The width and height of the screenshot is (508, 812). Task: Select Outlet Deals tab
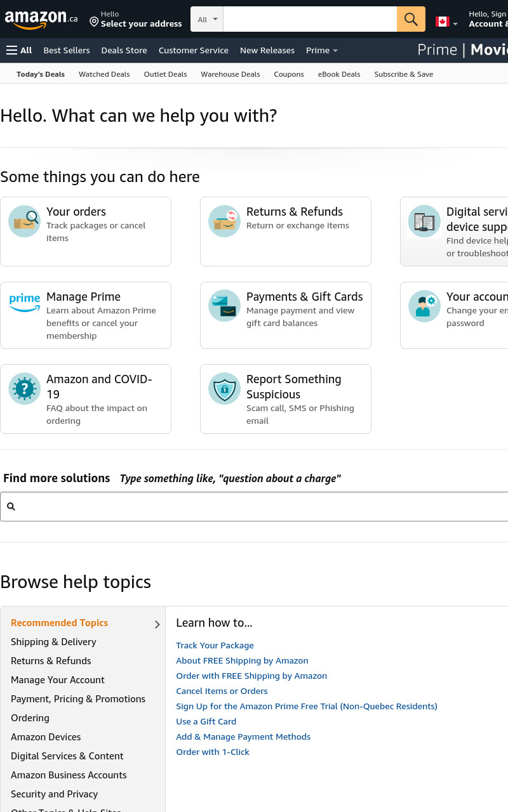tap(165, 74)
